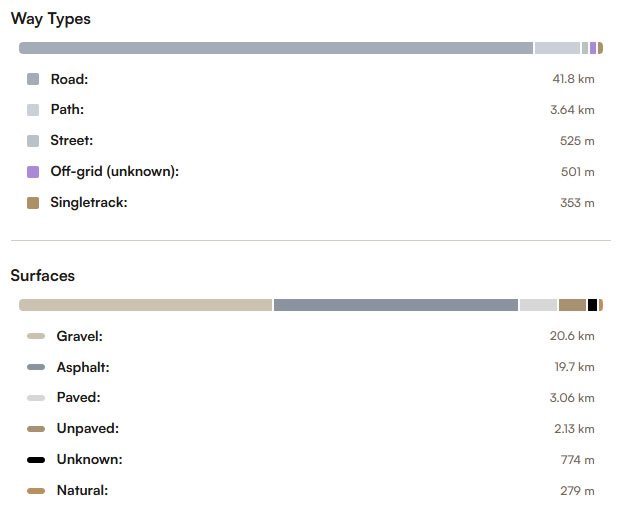
Task: Click the Paved surface legend marker
Action: (x=36, y=398)
